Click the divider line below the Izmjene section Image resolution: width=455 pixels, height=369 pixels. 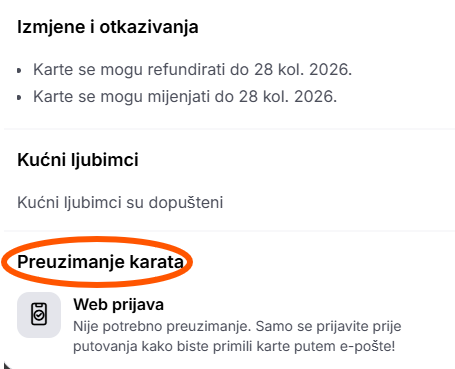pos(229,129)
